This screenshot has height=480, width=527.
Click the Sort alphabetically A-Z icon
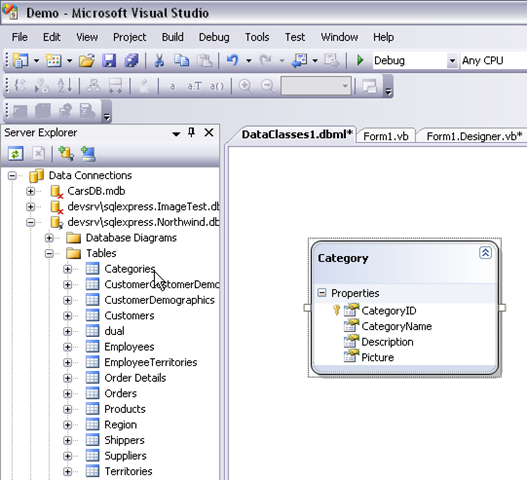coord(65,86)
